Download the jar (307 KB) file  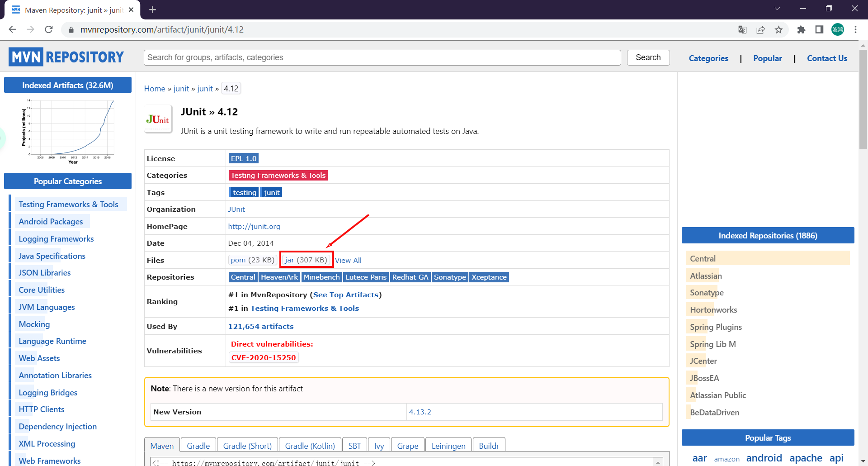coord(306,260)
